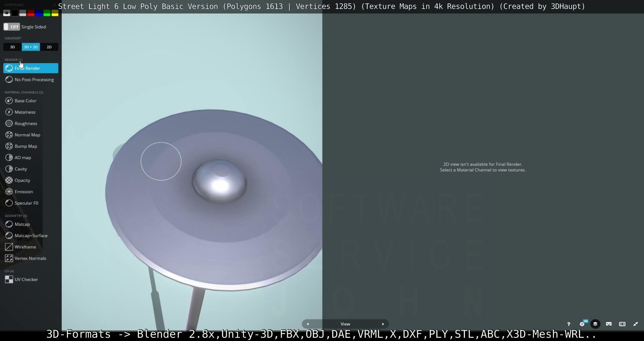Show the Metalness channel
The image size is (644, 341).
click(31, 112)
